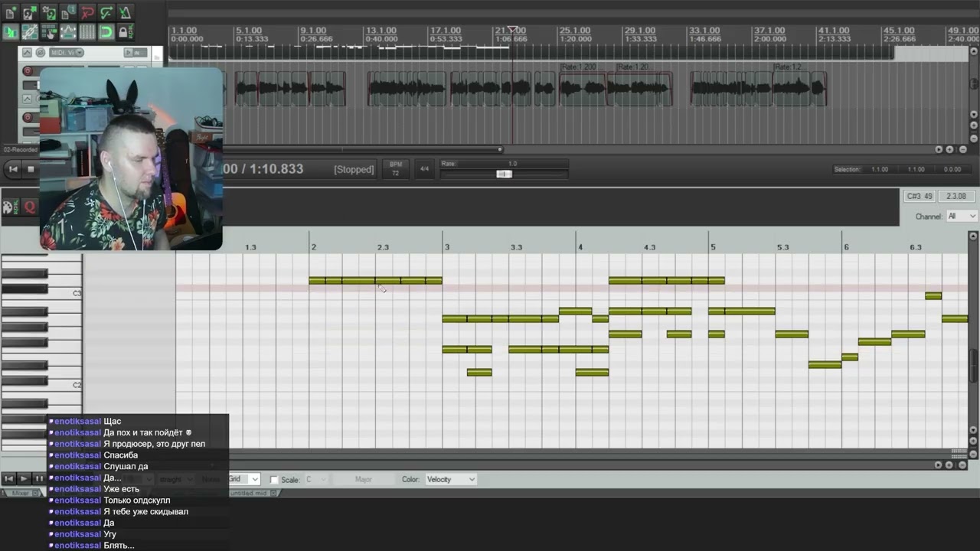Viewport: 980px width, 551px height.
Task: Open the scale root note C dropdown
Action: click(x=316, y=479)
